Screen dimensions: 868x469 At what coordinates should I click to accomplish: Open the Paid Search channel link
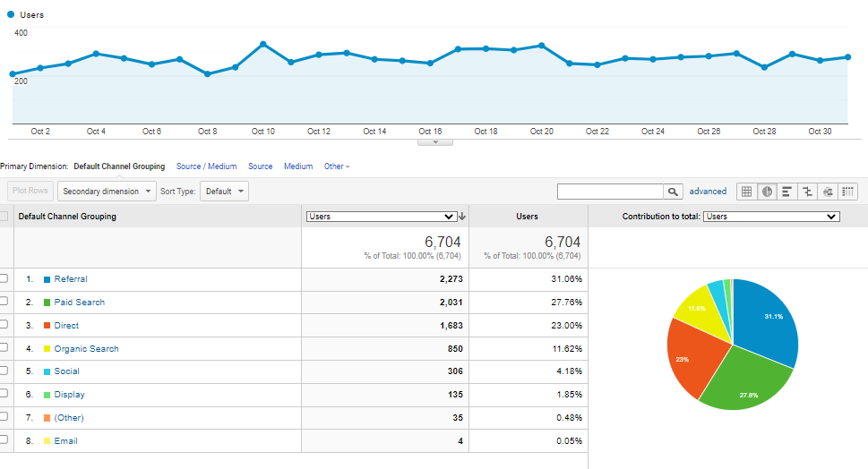click(79, 303)
